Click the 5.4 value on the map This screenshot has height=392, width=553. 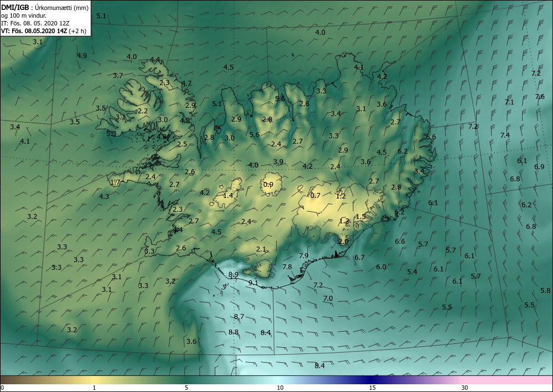[413, 271]
